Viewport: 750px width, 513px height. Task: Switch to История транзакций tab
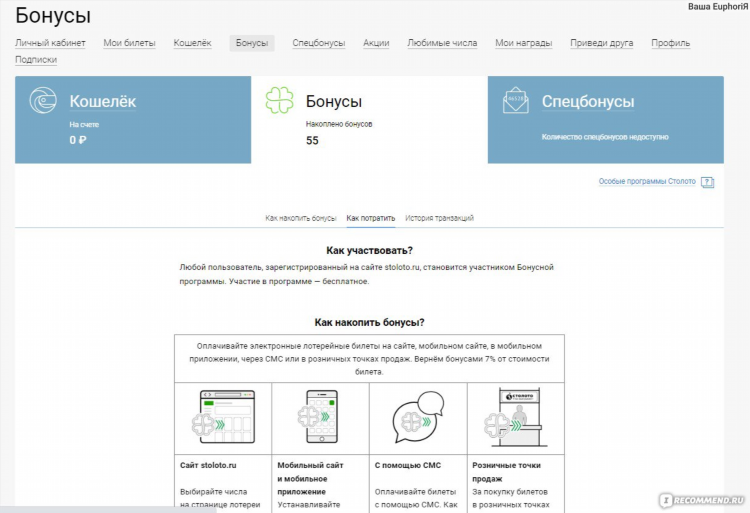[x=440, y=218]
